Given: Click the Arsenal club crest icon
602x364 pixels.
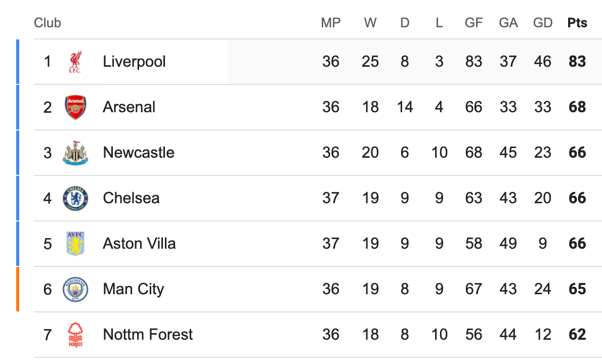Looking at the screenshot, I should tap(75, 107).
